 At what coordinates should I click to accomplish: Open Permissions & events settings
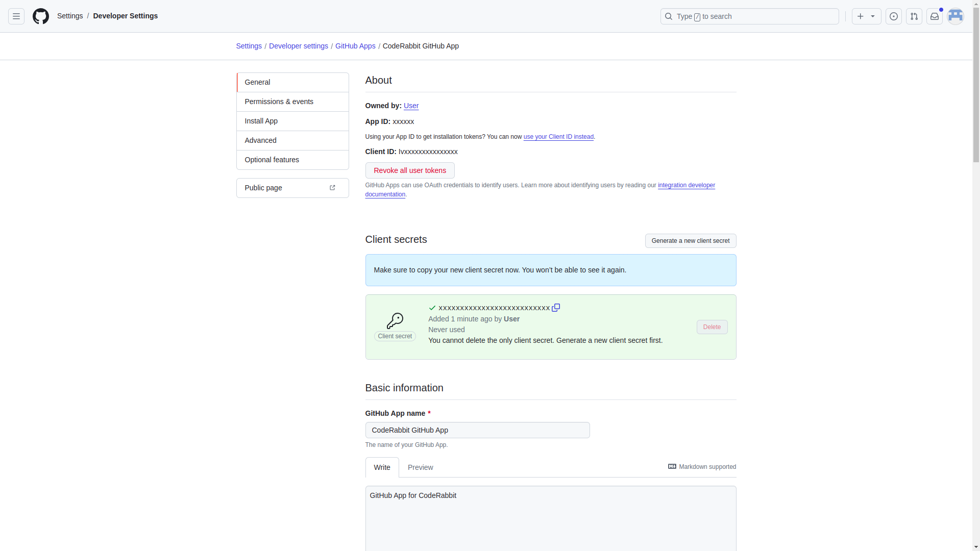(x=279, y=102)
